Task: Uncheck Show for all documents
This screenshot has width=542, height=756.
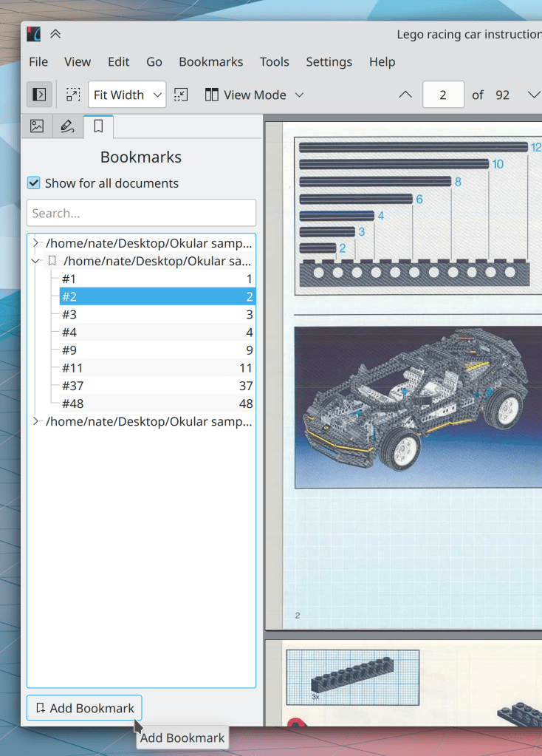Action: coord(34,183)
